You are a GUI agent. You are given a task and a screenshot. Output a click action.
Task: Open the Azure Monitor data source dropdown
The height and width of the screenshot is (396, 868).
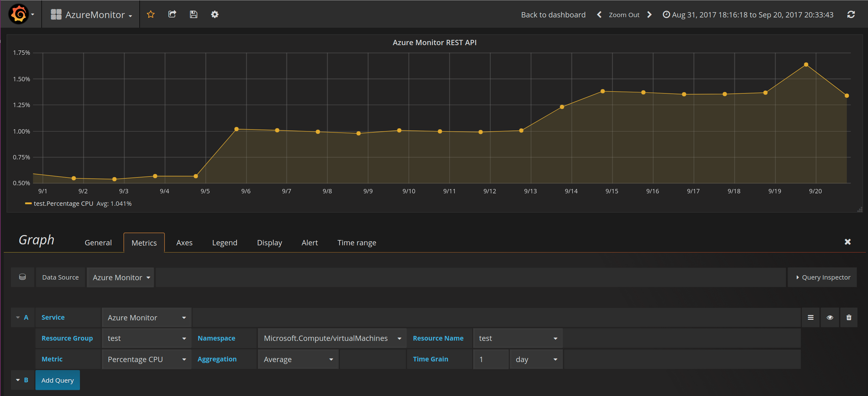tap(120, 278)
